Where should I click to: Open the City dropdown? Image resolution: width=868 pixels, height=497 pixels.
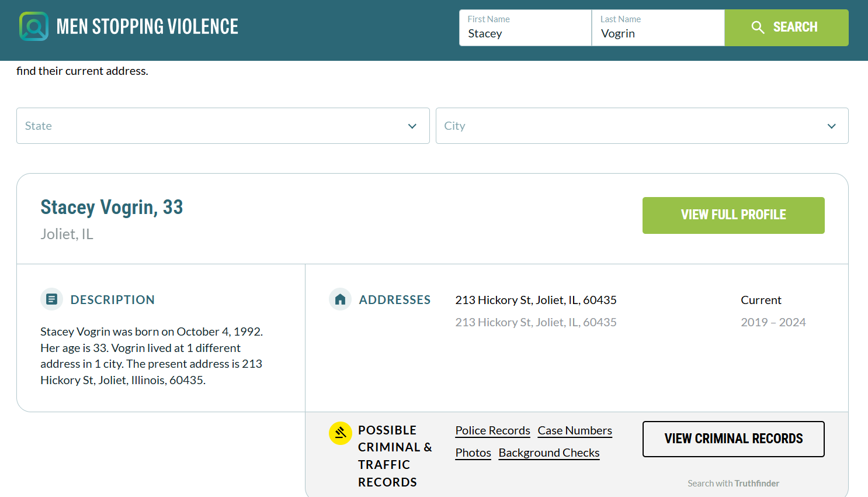pos(641,126)
